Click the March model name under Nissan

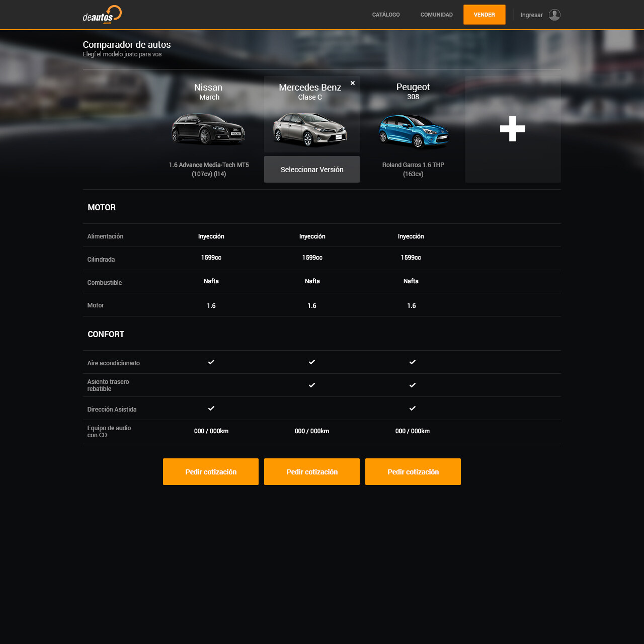click(x=209, y=97)
